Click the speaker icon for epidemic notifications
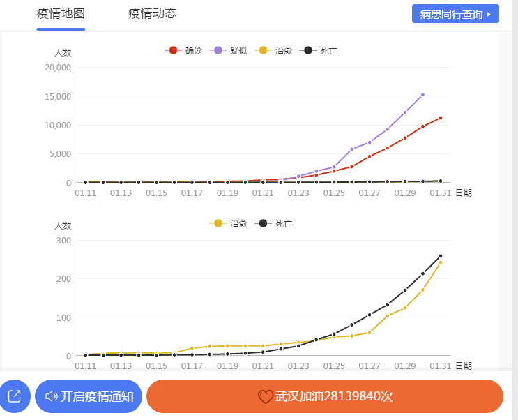This screenshot has width=518, height=420. [x=51, y=396]
